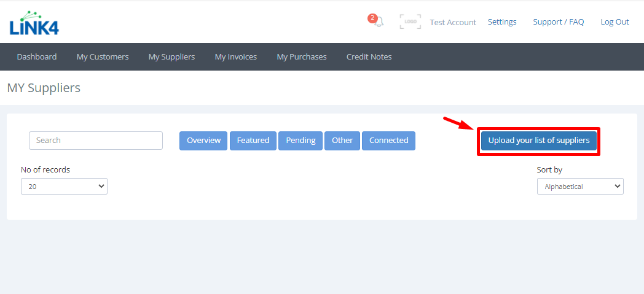Open the Test Account profile
The height and width of the screenshot is (294, 644).
point(453,22)
